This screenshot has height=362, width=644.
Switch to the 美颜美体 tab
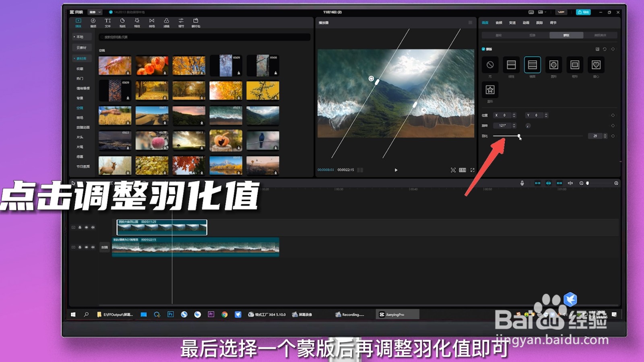601,35
